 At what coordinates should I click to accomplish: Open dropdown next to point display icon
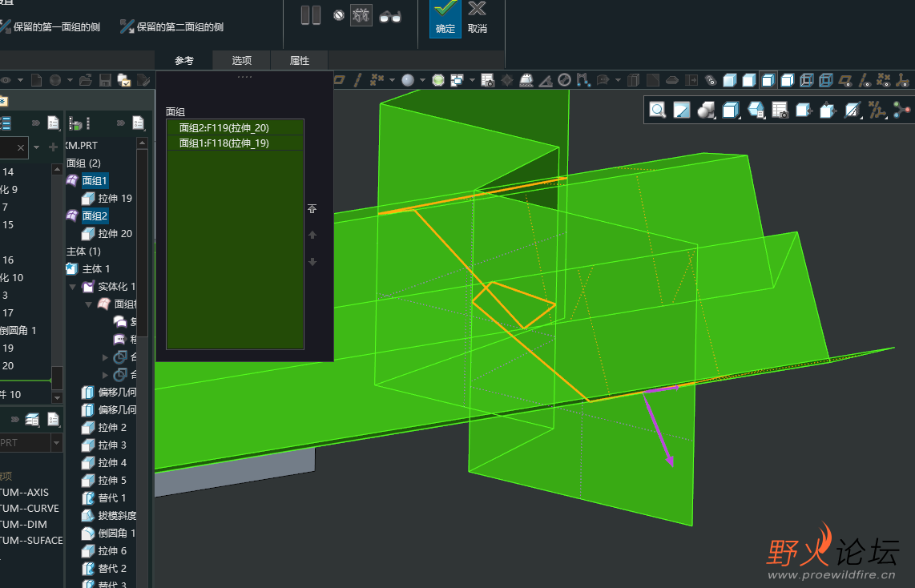pos(392,80)
